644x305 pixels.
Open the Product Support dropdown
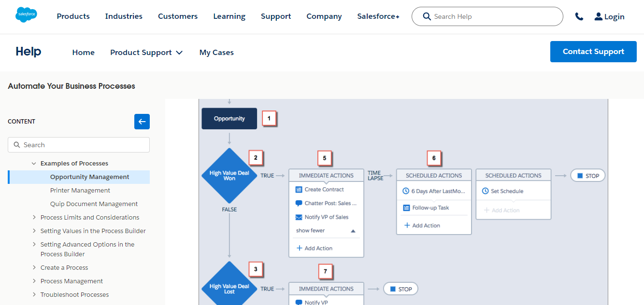pyautogui.click(x=146, y=53)
